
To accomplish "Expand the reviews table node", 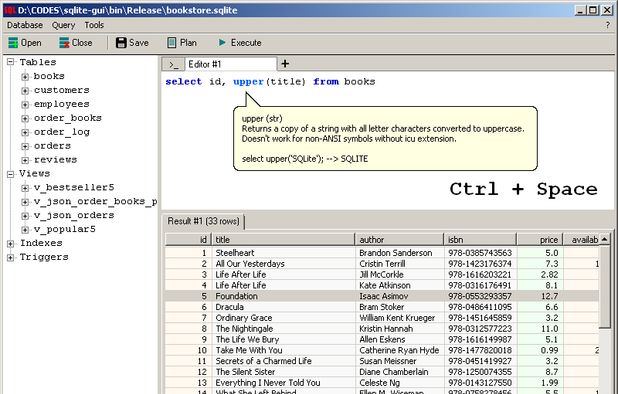I will (x=25, y=160).
